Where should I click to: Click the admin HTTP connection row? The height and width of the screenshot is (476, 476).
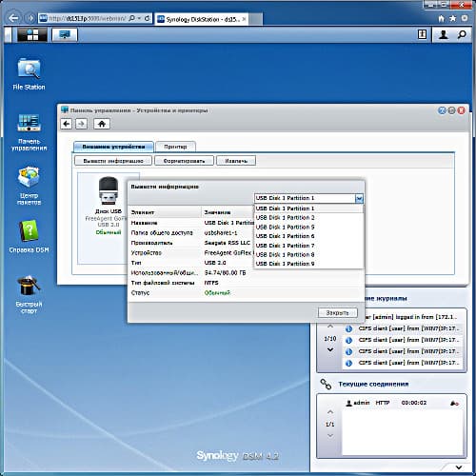click(402, 403)
